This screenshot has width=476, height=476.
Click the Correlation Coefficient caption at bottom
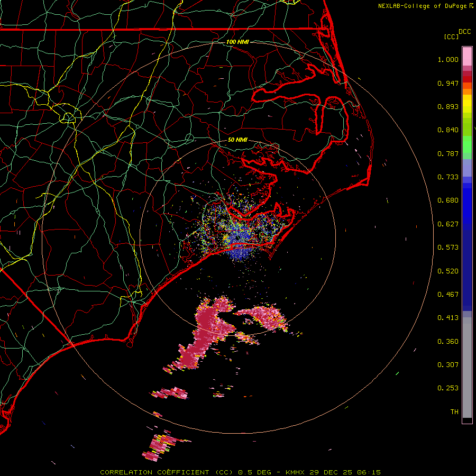point(240,472)
